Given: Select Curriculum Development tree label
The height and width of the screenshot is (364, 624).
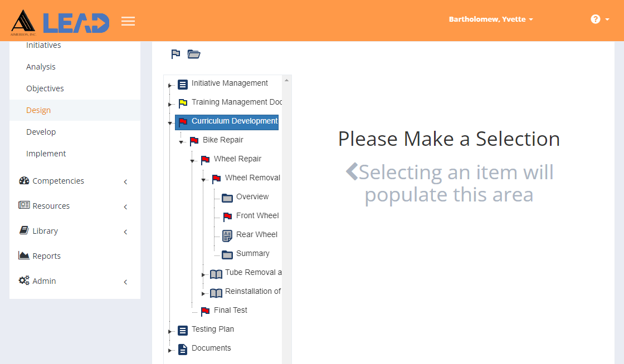Looking at the screenshot, I should (235, 121).
